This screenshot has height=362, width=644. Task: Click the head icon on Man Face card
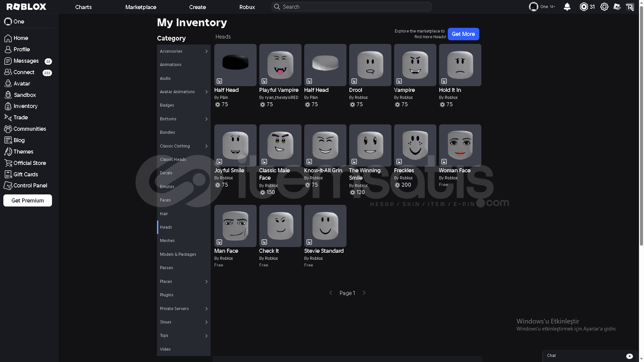pos(219,242)
